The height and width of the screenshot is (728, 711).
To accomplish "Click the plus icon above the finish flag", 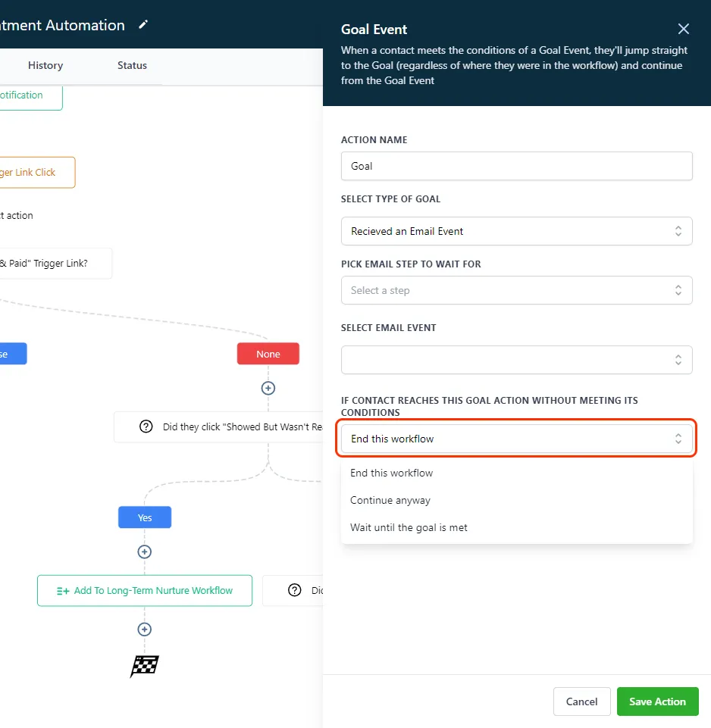I will tap(145, 629).
